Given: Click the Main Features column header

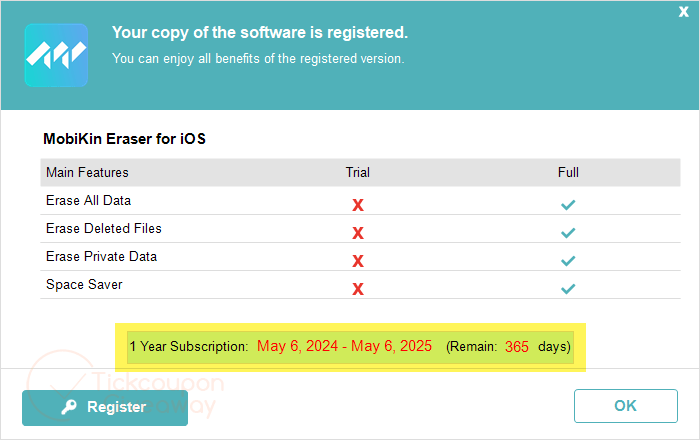Looking at the screenshot, I should pyautogui.click(x=87, y=172).
